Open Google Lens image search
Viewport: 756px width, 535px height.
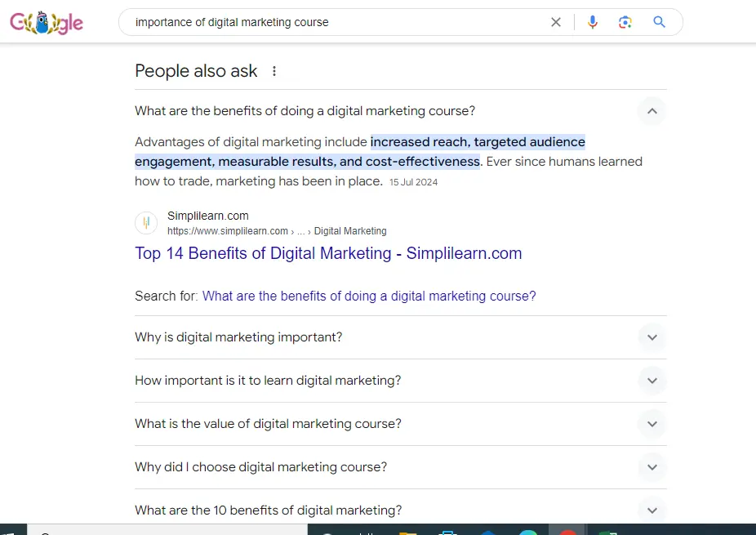pos(625,22)
